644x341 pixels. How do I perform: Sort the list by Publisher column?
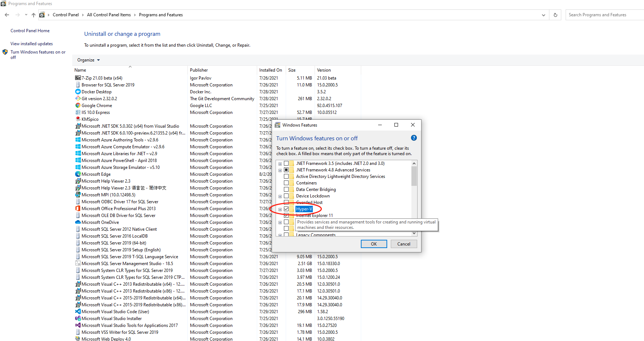click(x=222, y=70)
